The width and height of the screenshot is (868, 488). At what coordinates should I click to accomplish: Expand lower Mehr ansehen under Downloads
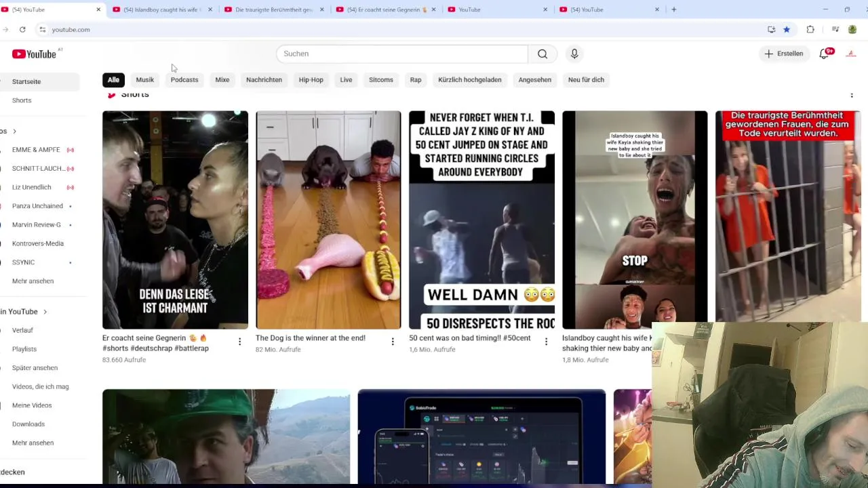click(33, 443)
